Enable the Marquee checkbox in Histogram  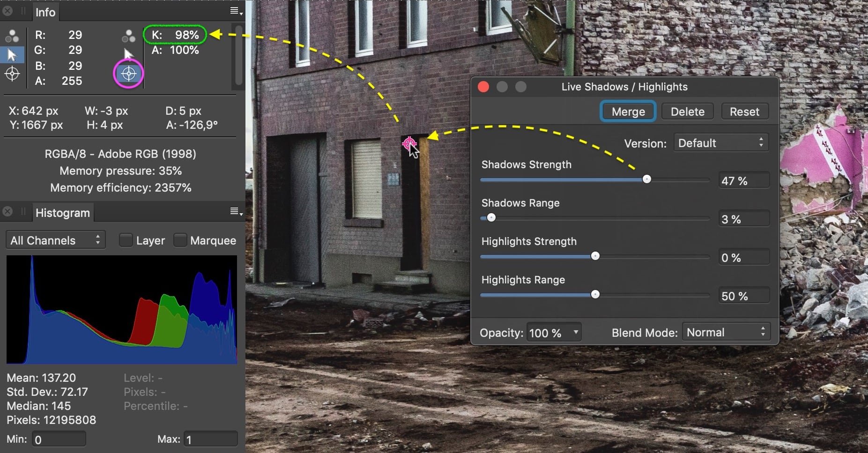click(180, 240)
